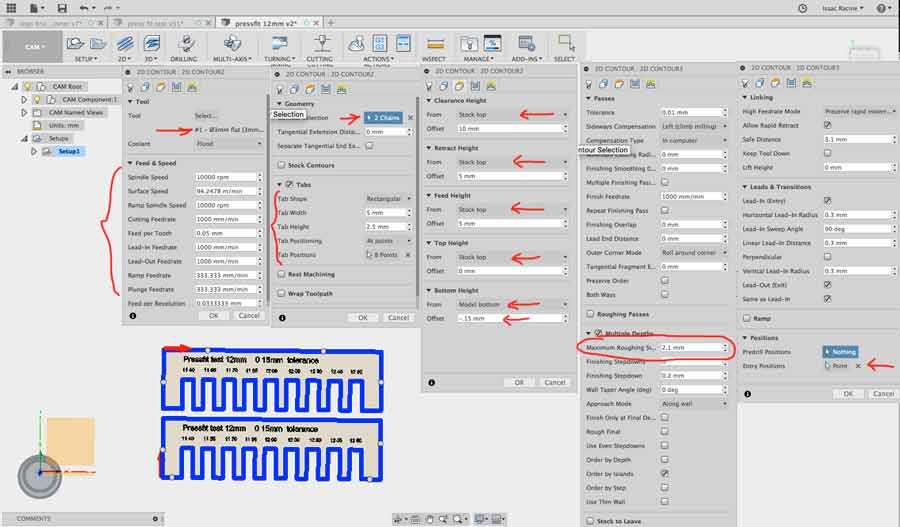The width and height of the screenshot is (900, 527).
Task: Enable the Stock Contours checkbox
Action: (281, 165)
